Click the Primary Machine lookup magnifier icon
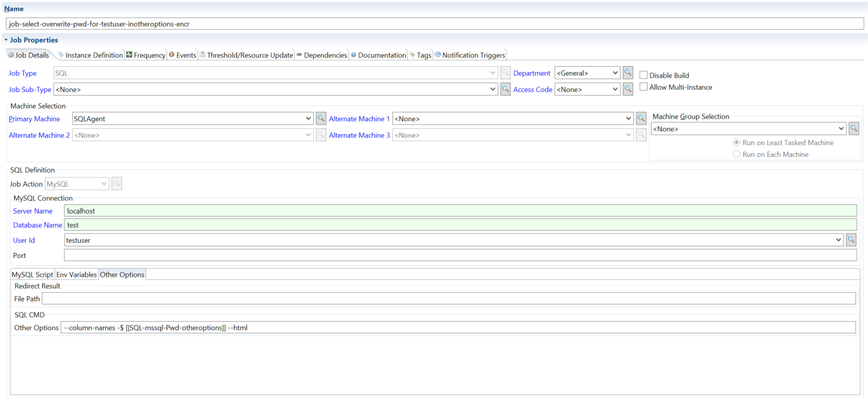868x398 pixels. tap(321, 118)
